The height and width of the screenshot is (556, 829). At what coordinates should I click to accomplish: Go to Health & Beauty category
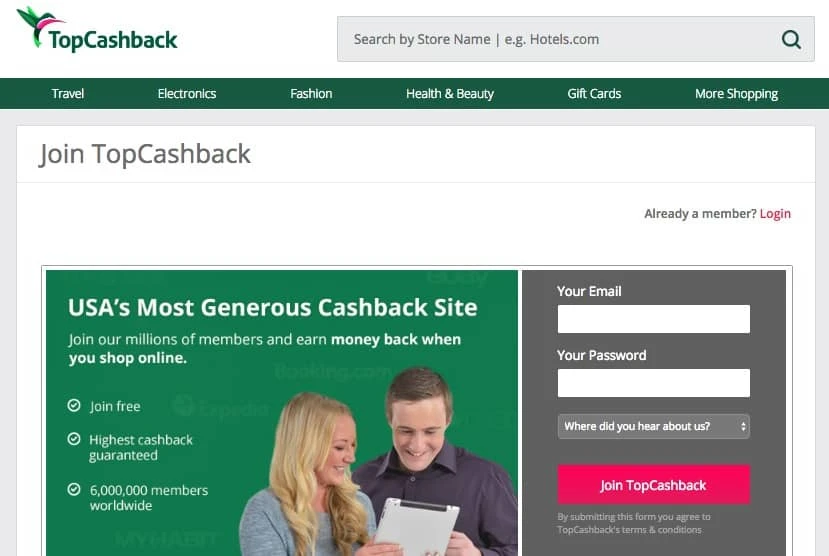450,94
